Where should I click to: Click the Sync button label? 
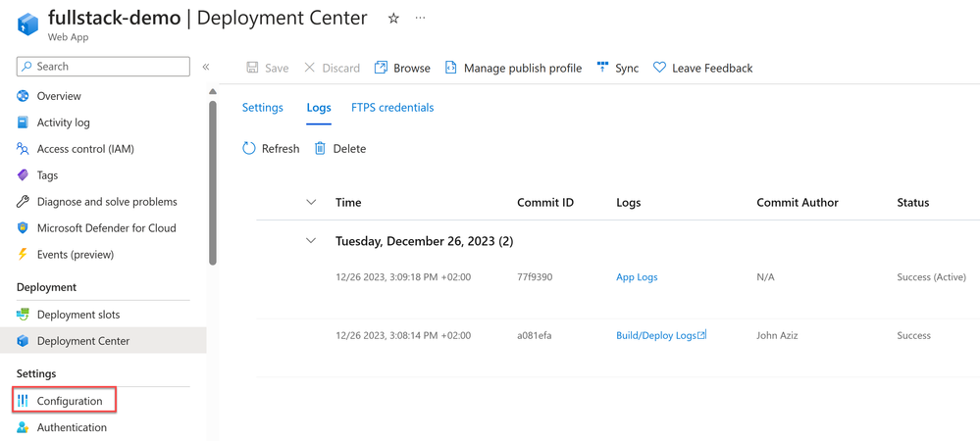click(x=627, y=68)
